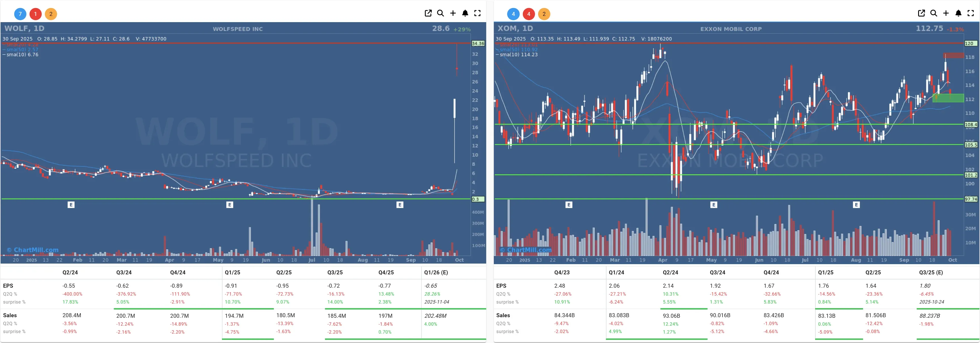Click blue badge 4 above XOM chart
Screen dimensions: 980x343
point(513,14)
